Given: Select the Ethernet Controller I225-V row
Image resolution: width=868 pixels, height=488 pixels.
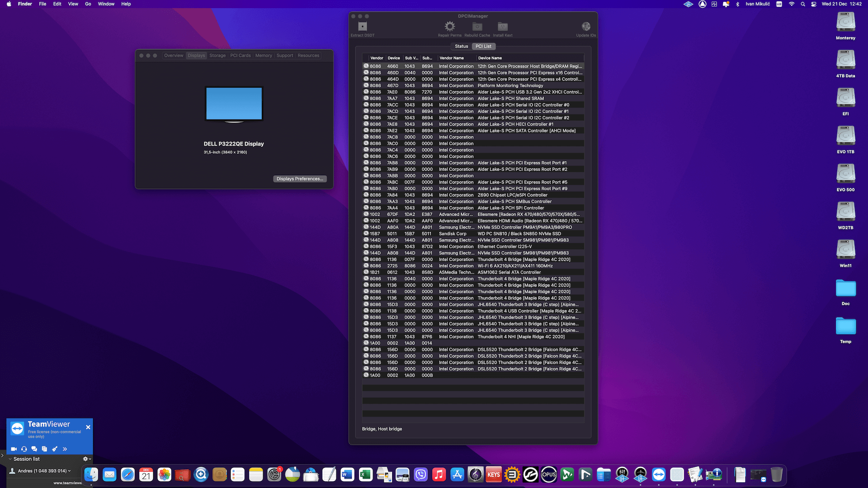Looking at the screenshot, I should click(x=505, y=247).
